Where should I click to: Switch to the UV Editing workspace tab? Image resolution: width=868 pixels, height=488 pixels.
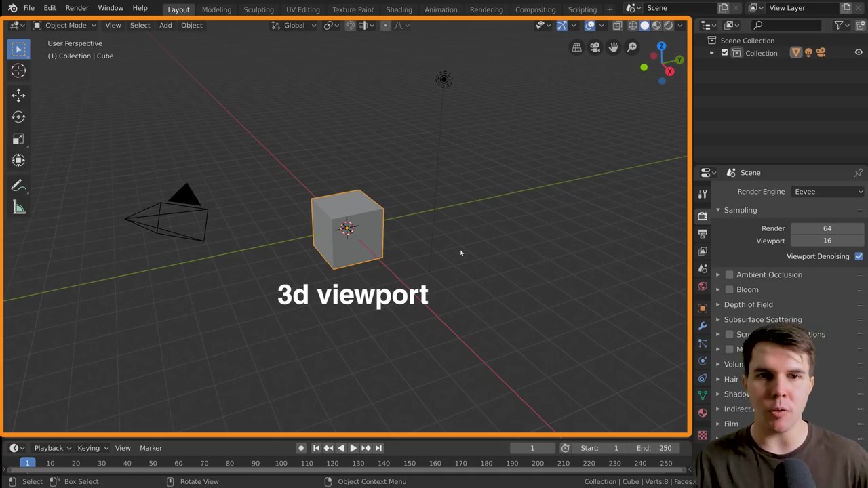(302, 9)
